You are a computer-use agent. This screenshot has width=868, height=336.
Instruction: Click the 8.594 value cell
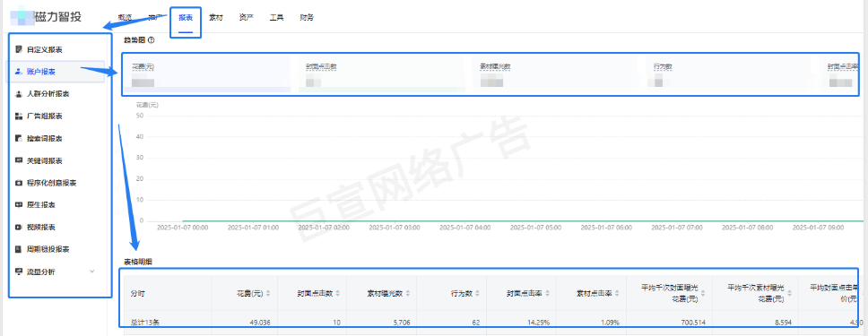coord(784,322)
